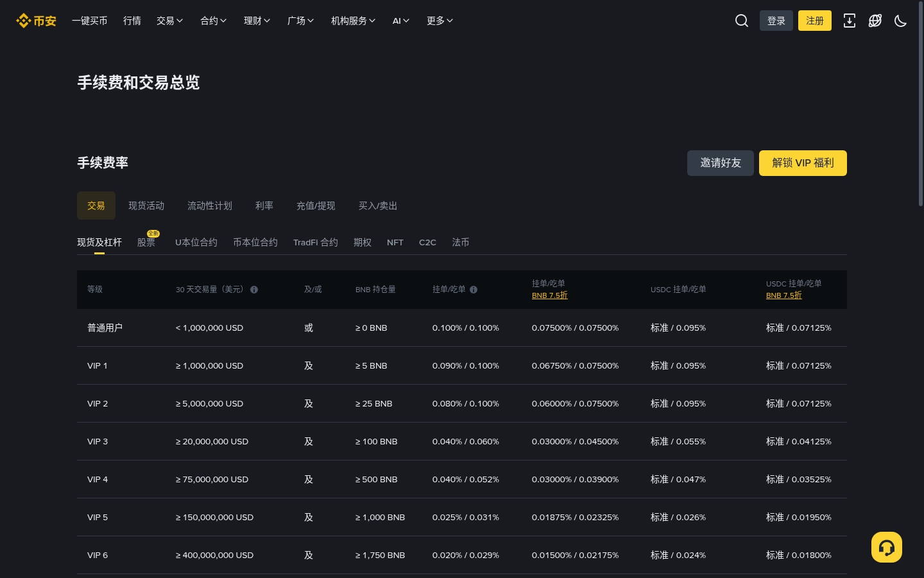This screenshot has width=924, height=578.
Task: Select the 交易 fee tab
Action: pos(96,206)
